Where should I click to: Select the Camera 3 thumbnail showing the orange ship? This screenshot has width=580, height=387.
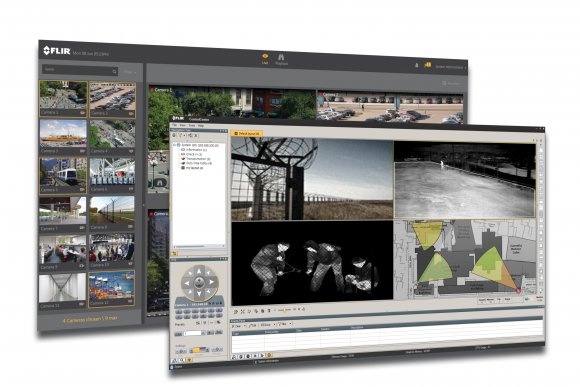click(63, 137)
